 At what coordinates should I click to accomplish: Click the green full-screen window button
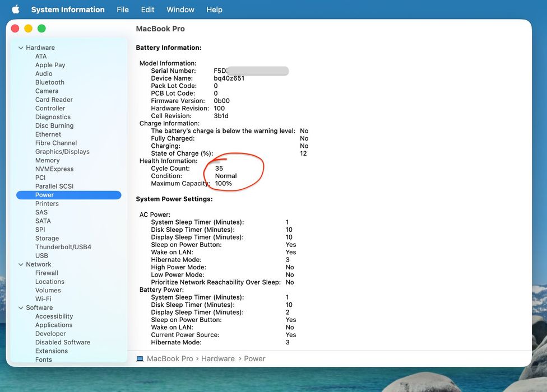pos(41,29)
